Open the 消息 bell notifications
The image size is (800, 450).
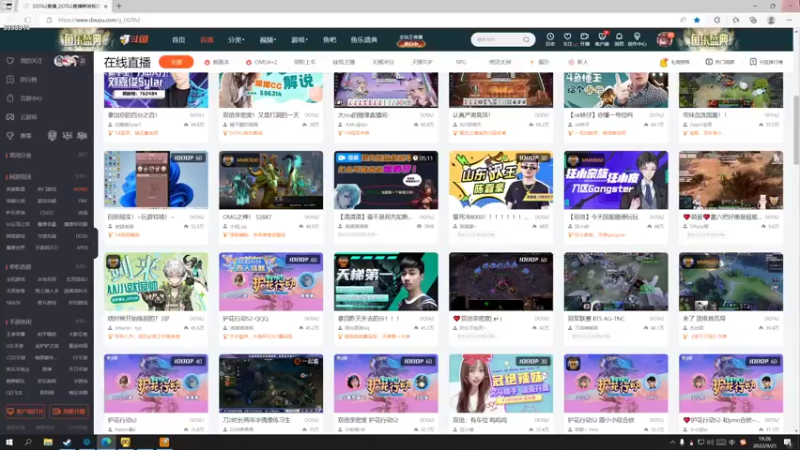[619, 39]
